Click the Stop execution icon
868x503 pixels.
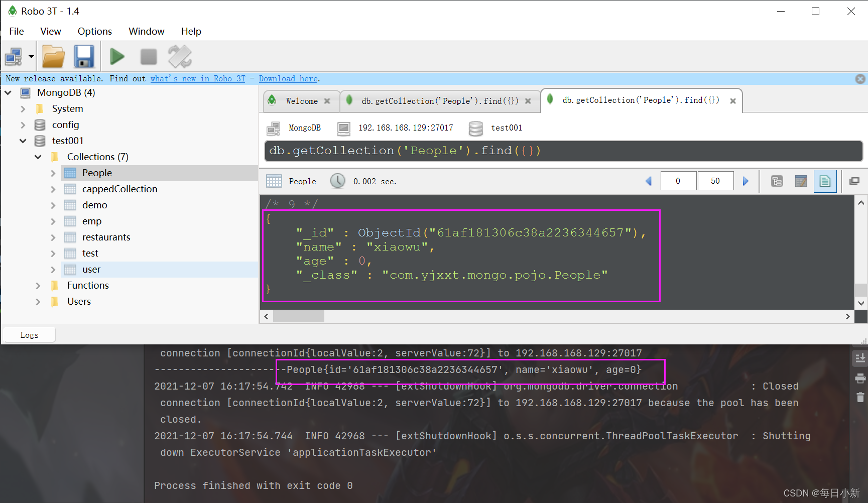(148, 56)
